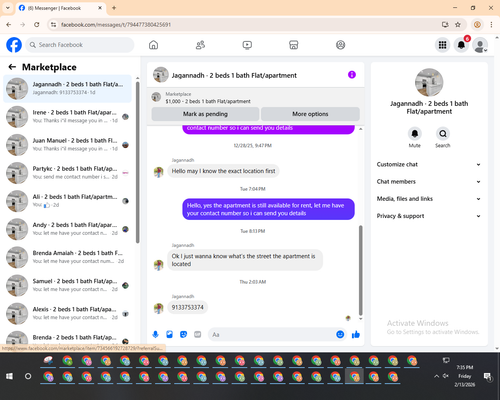Expand Privacy & support section
500x400 pixels.
pos(429,216)
